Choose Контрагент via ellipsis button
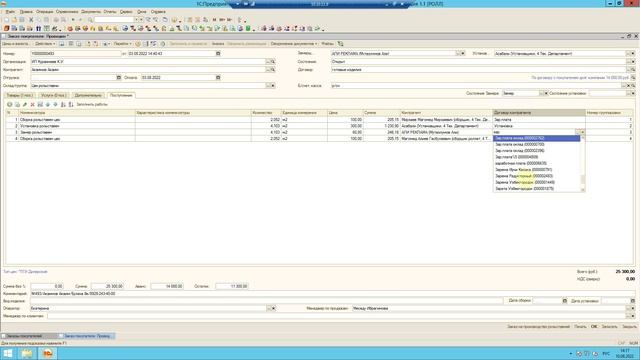 [268, 70]
